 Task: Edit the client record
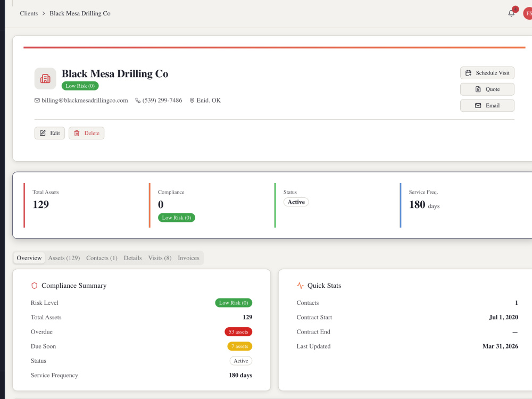49,133
